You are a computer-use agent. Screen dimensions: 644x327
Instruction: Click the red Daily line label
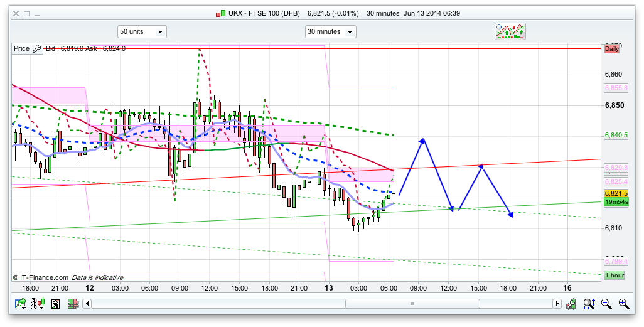(611, 49)
